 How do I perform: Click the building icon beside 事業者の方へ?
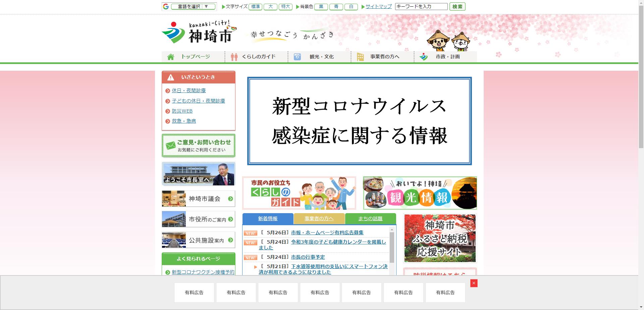[x=360, y=57]
